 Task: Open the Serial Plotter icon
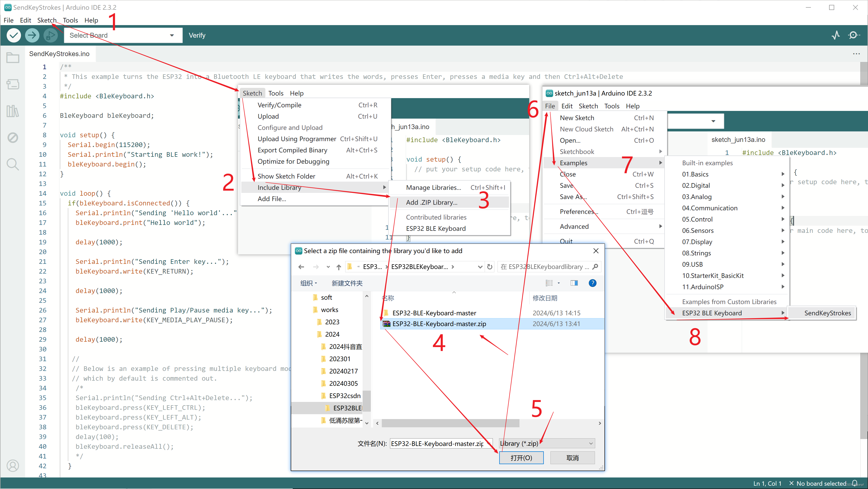coord(836,35)
